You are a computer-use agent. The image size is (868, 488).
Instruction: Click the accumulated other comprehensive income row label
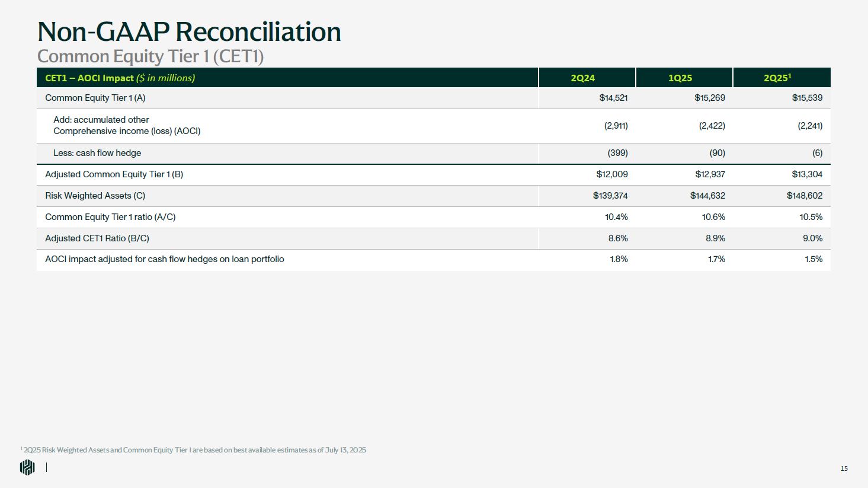pyautogui.click(x=127, y=125)
